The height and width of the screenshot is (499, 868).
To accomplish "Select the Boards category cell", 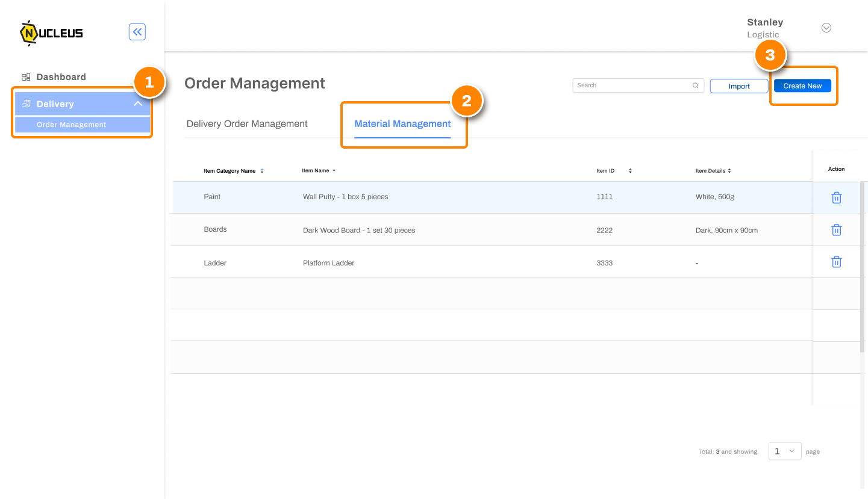I will coord(215,229).
